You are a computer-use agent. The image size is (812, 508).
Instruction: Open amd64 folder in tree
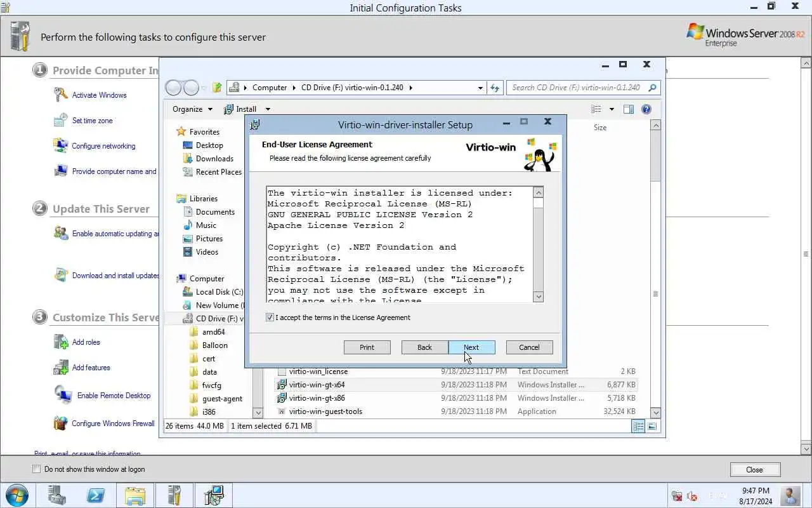tap(213, 332)
